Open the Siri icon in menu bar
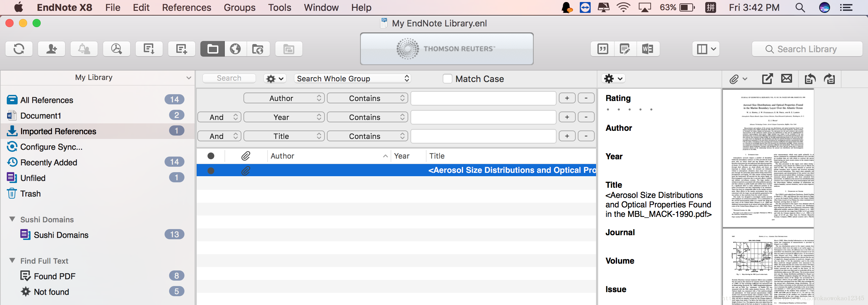 pyautogui.click(x=825, y=7)
